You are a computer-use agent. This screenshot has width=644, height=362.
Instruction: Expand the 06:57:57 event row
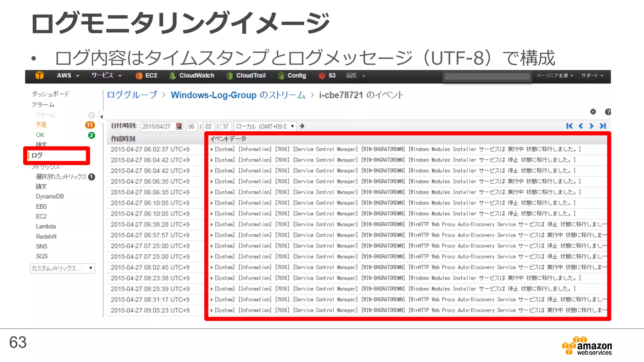[x=212, y=235]
